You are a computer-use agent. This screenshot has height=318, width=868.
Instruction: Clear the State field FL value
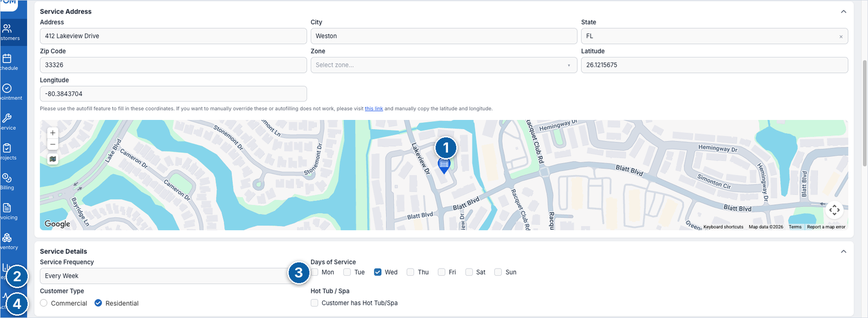click(841, 36)
